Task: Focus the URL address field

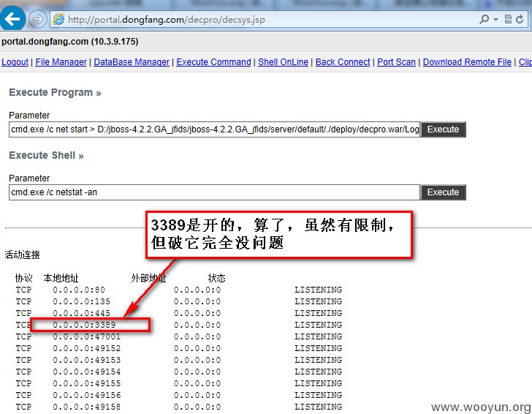Action: [x=265, y=19]
